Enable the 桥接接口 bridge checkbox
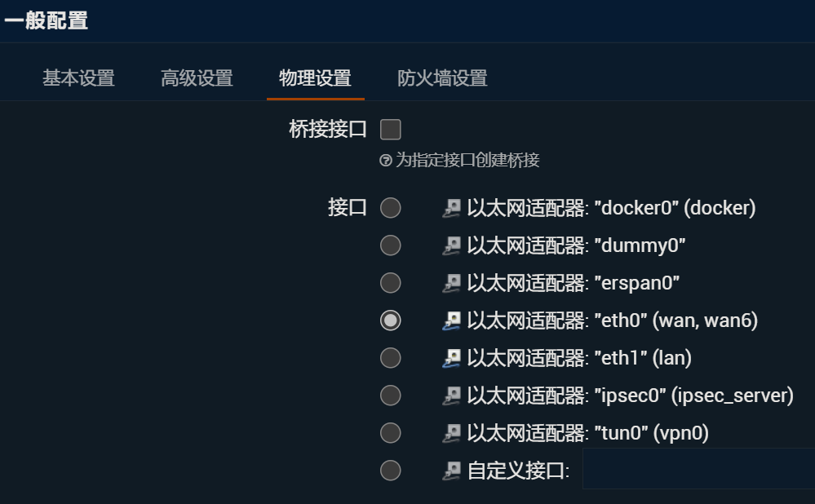 click(x=391, y=130)
